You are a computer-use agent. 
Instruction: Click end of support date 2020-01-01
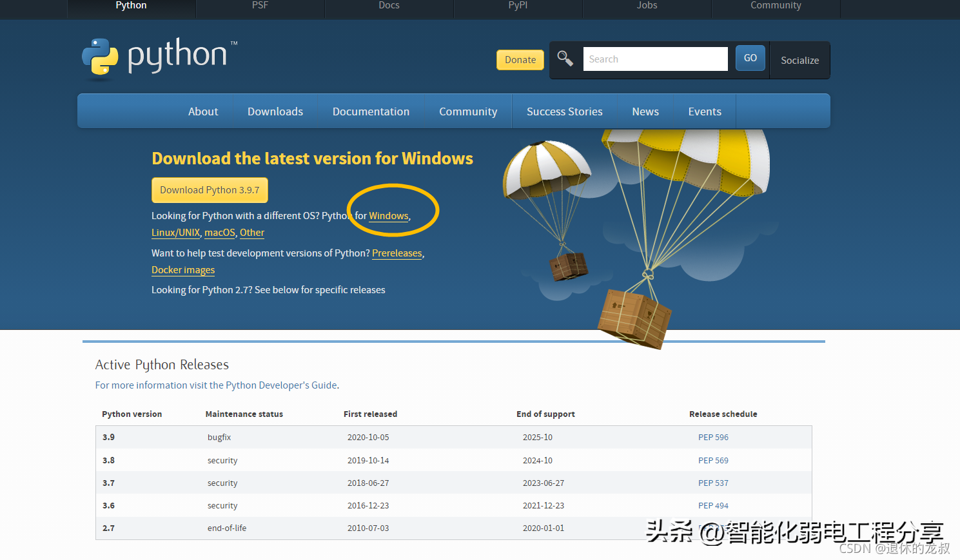point(544,528)
